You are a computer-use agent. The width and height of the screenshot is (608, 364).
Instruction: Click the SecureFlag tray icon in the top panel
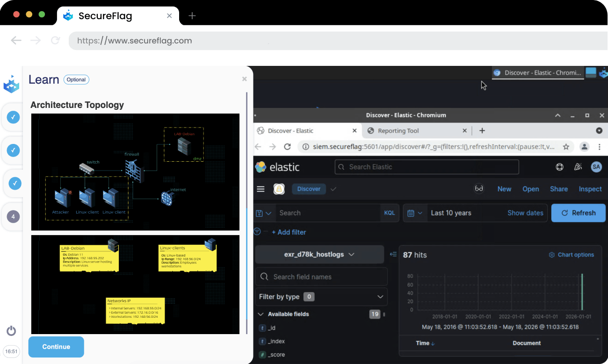(x=603, y=72)
